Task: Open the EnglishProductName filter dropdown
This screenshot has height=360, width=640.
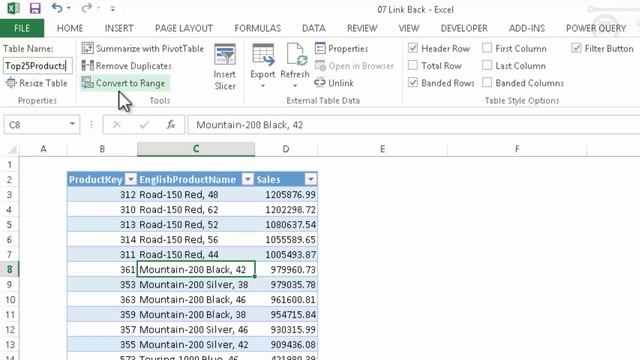Action: point(248,179)
